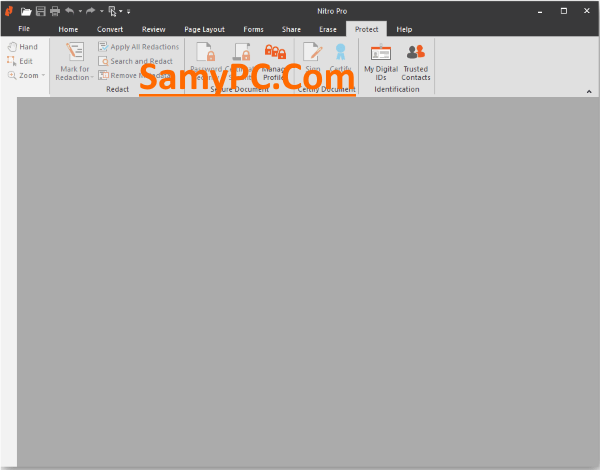Click Mark for Redaction icon

pos(75,52)
